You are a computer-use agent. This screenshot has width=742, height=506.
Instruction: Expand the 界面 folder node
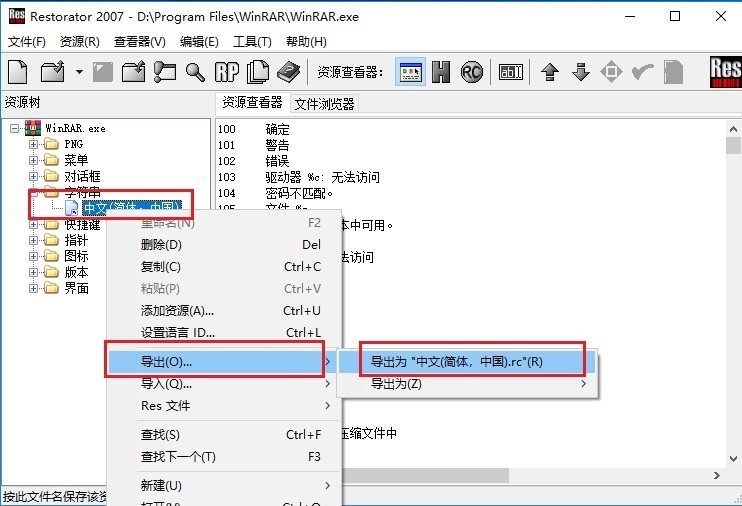[33, 288]
